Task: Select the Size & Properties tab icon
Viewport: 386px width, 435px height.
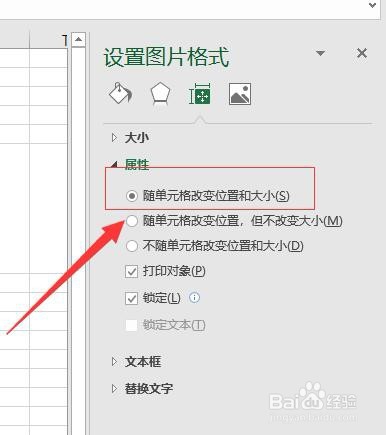Action: (x=200, y=94)
